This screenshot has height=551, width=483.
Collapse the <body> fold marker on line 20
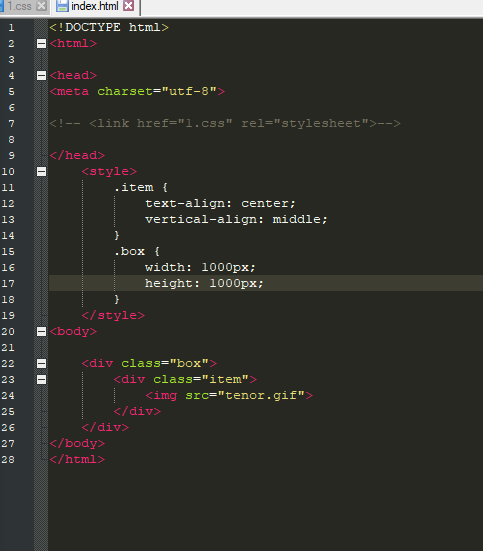41,331
